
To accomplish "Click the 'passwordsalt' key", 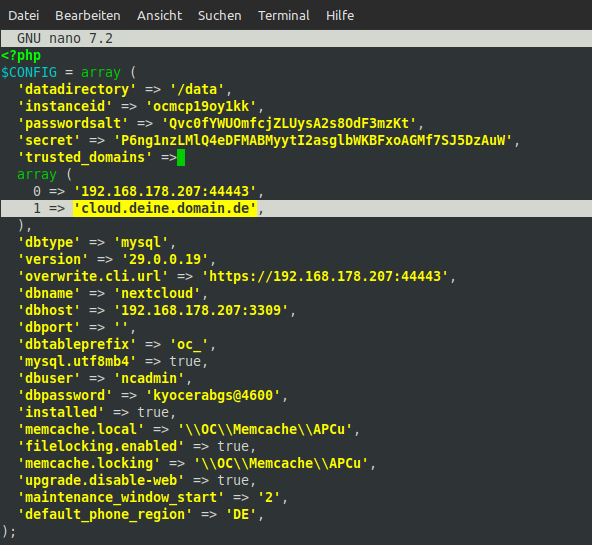I will (x=73, y=123).
